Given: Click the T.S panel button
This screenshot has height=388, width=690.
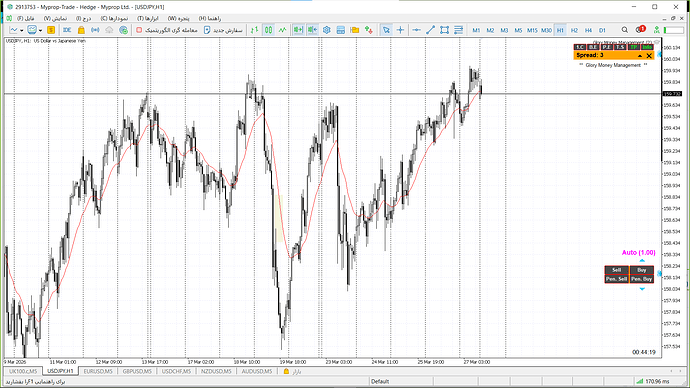Looking at the screenshot, I should (x=620, y=47).
